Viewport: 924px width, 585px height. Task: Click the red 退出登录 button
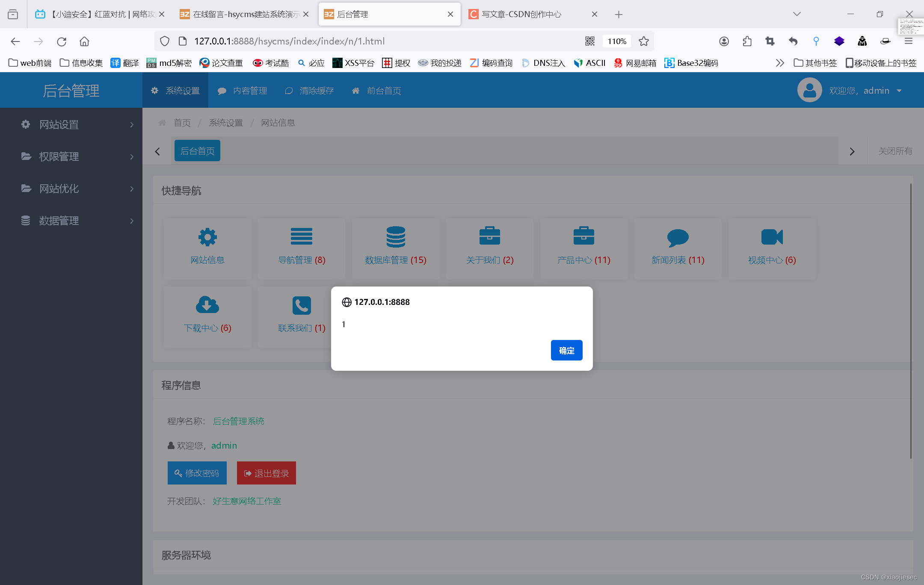[267, 473]
